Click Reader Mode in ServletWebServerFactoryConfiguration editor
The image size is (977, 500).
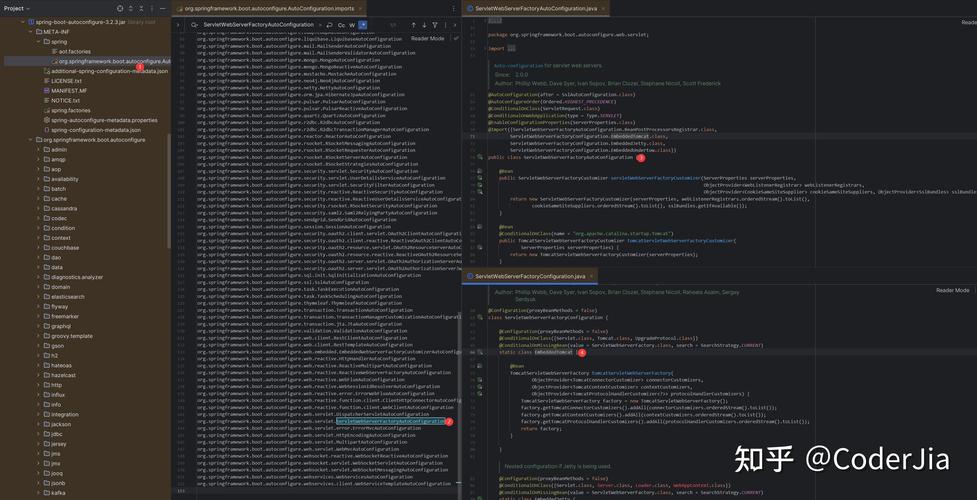click(x=953, y=290)
